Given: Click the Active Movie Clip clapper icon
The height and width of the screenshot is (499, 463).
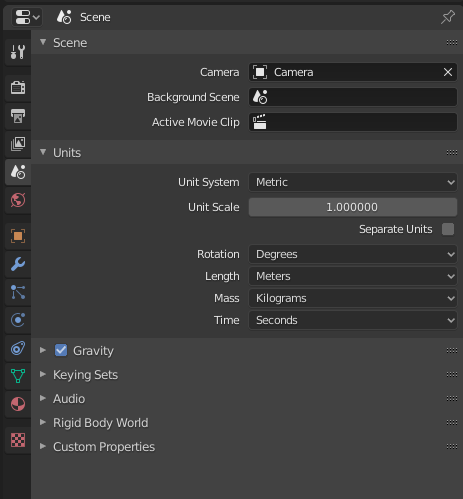Looking at the screenshot, I should [260, 122].
